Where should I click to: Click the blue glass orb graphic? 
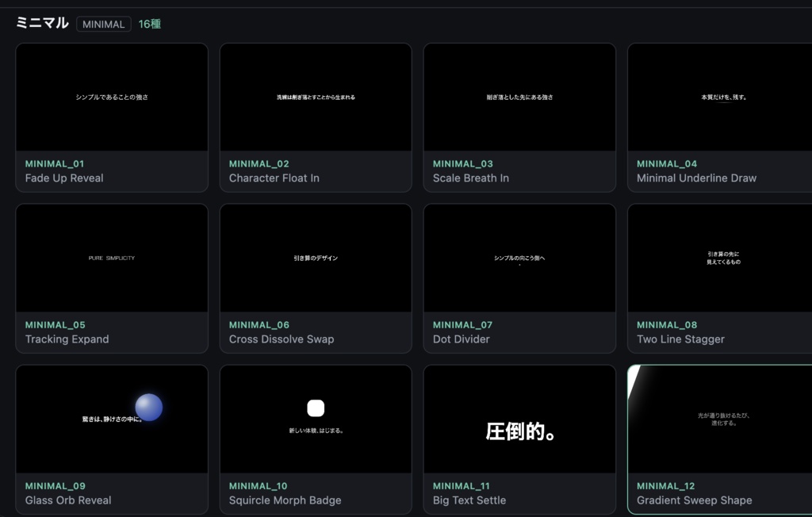pyautogui.click(x=148, y=407)
